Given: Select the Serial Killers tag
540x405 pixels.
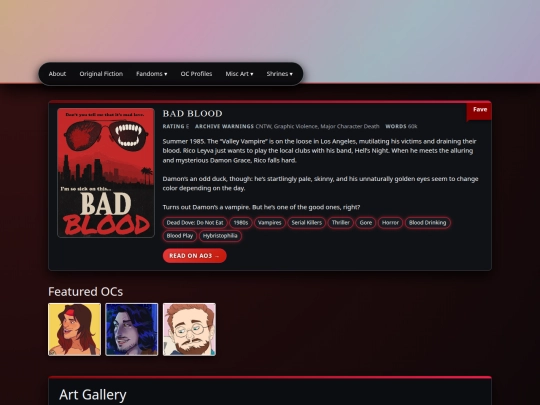Looking at the screenshot, I should [307, 223].
